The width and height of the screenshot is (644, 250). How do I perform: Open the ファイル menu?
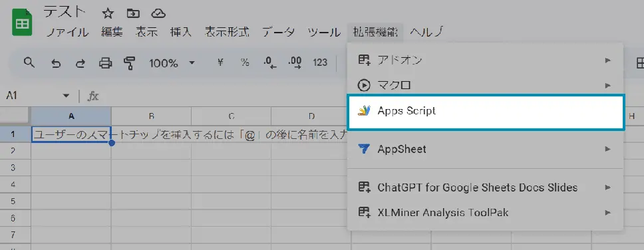pos(67,32)
